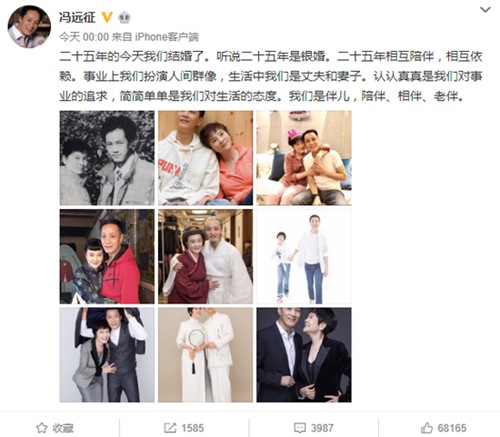Open the white traditional dress photo
The height and width of the screenshot is (437, 500).
205,355
